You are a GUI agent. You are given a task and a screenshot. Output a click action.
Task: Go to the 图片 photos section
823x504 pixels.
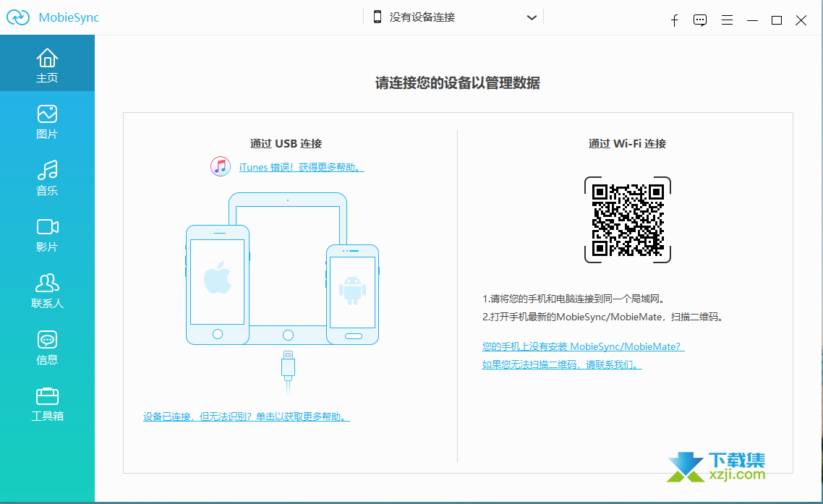47,121
